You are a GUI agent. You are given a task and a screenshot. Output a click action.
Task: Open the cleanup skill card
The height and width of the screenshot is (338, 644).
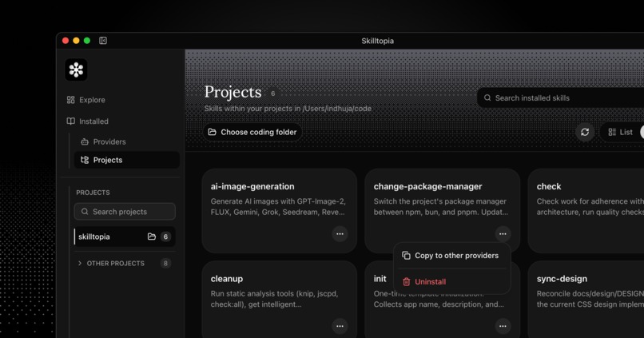(280, 300)
